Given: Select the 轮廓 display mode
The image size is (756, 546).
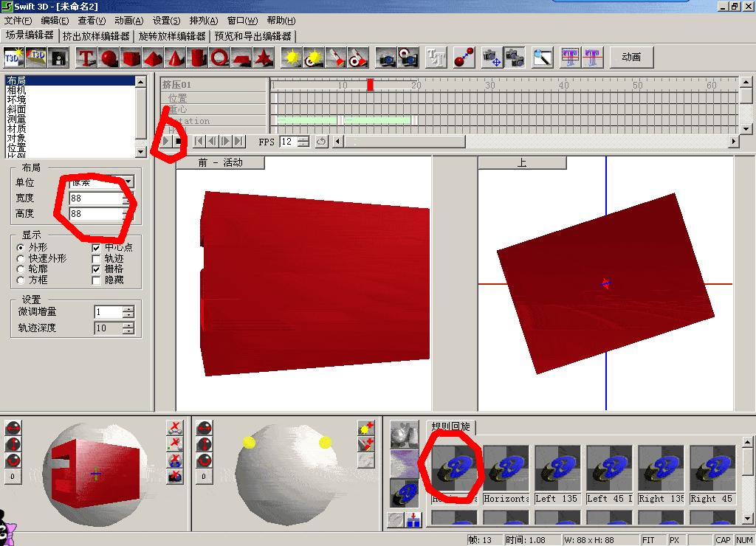Looking at the screenshot, I should [20, 269].
